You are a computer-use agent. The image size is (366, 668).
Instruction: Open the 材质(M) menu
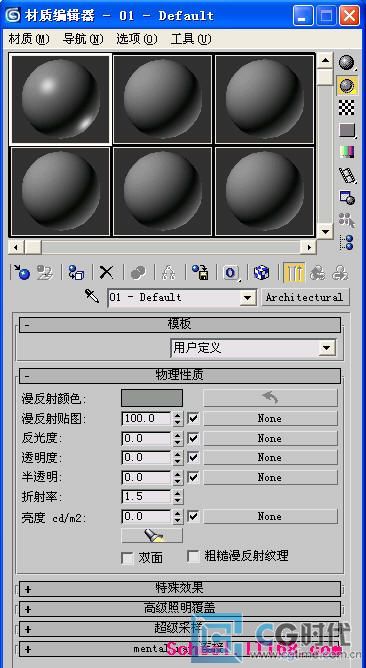29,39
